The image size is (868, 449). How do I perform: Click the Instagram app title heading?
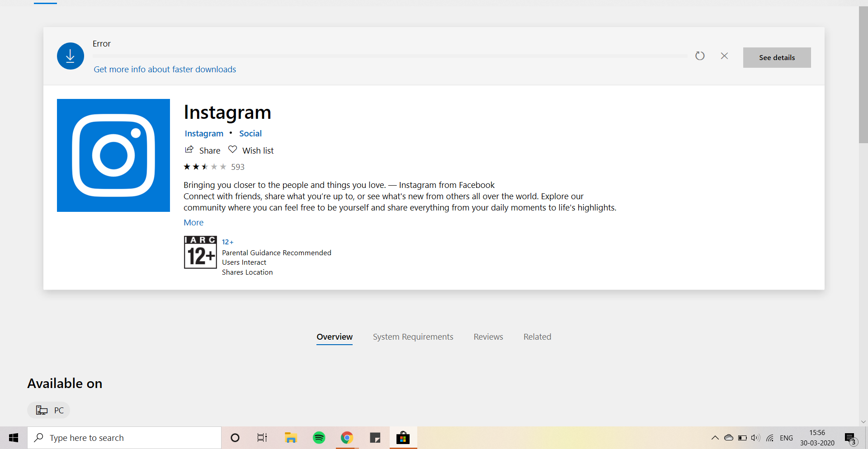click(x=227, y=112)
